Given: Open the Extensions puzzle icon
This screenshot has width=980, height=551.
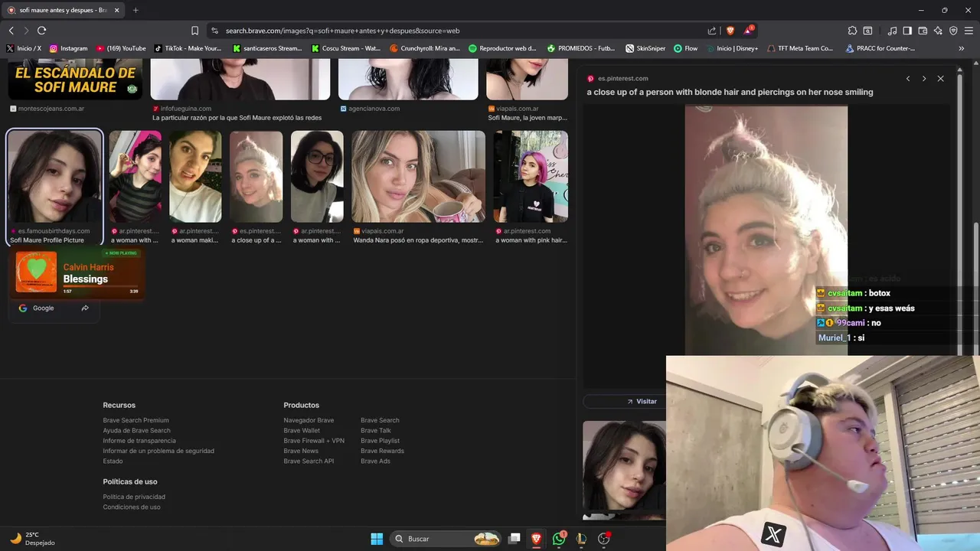Looking at the screenshot, I should 852,31.
